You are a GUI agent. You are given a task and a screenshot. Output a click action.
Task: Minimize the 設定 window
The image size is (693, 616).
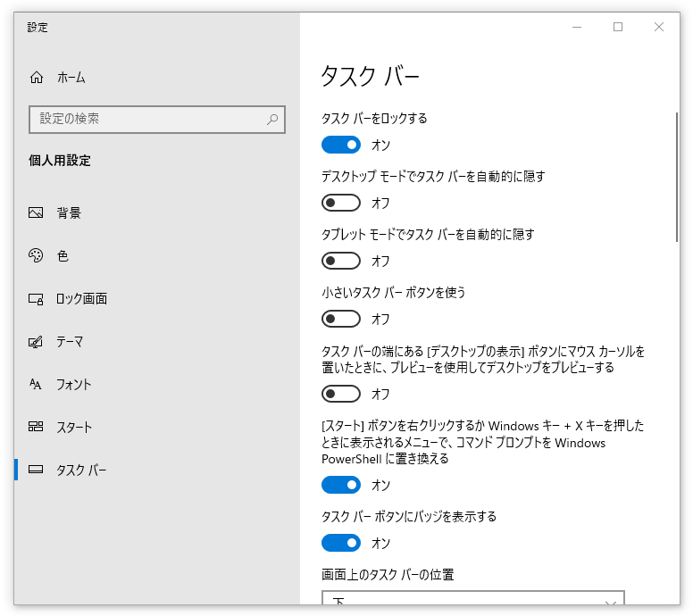coord(577,27)
